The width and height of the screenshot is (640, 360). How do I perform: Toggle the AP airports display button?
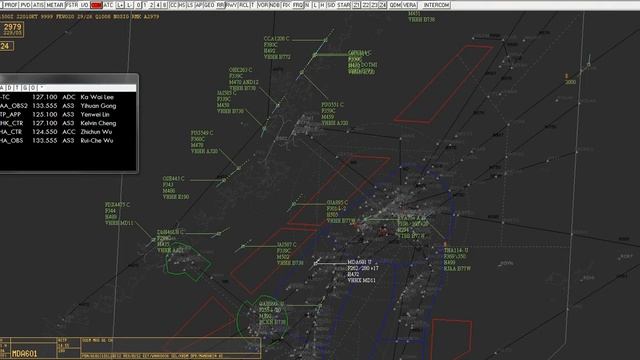[198, 5]
